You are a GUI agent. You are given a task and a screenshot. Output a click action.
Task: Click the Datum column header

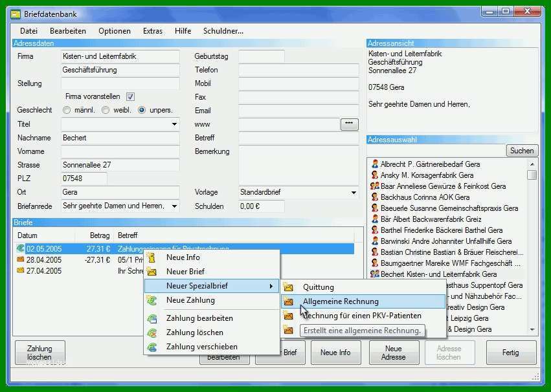click(43, 235)
